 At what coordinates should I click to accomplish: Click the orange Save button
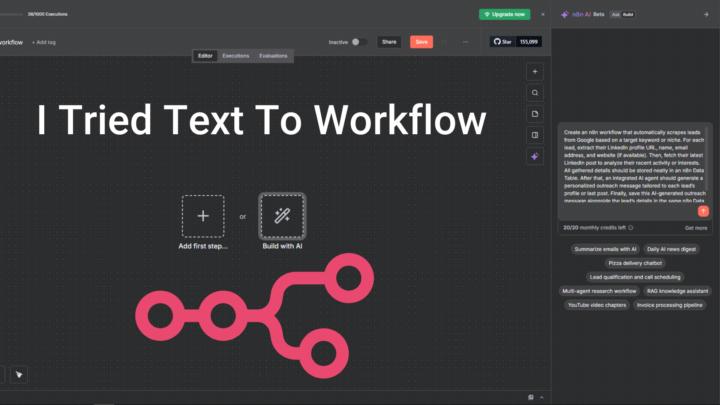click(x=422, y=42)
